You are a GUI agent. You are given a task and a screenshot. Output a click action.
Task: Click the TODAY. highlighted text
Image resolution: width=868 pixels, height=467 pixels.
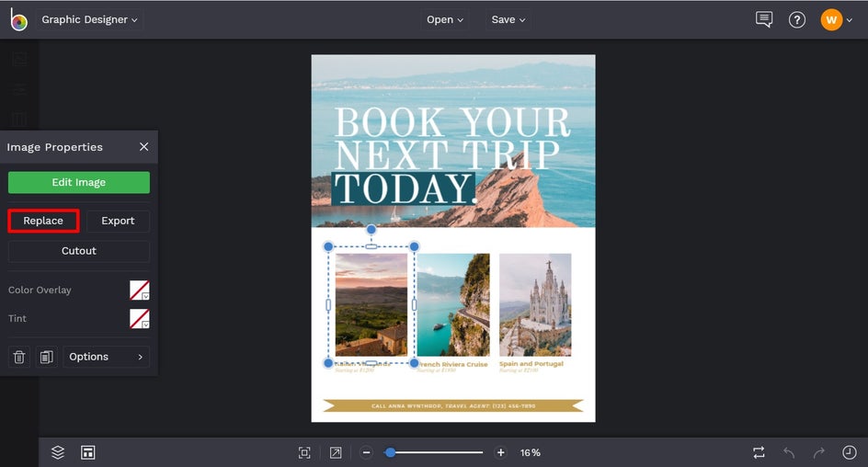(x=404, y=188)
